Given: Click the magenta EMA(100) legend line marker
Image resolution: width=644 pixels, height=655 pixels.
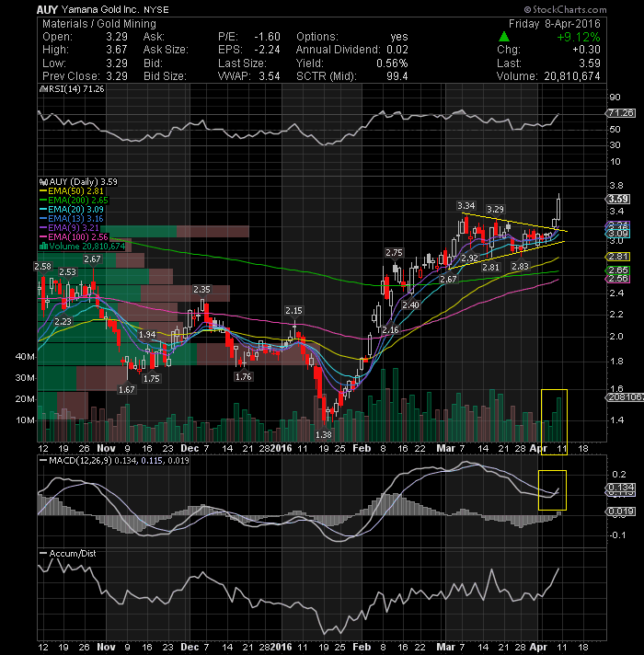Looking at the screenshot, I should [x=43, y=236].
